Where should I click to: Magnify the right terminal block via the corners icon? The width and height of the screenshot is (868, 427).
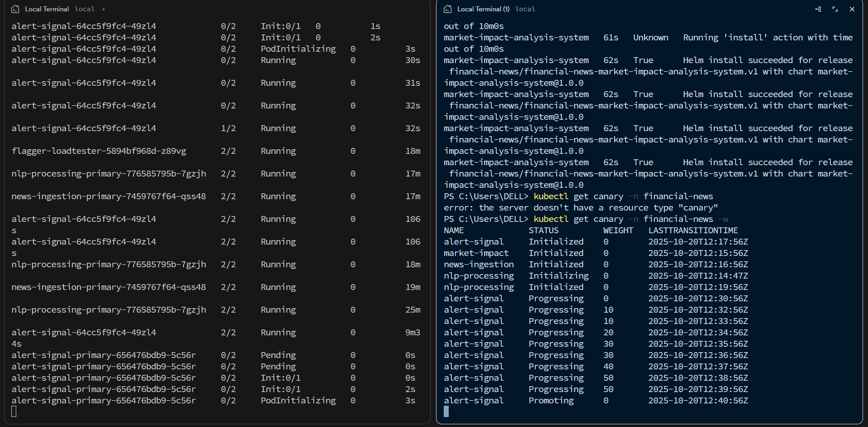pyautogui.click(x=834, y=9)
